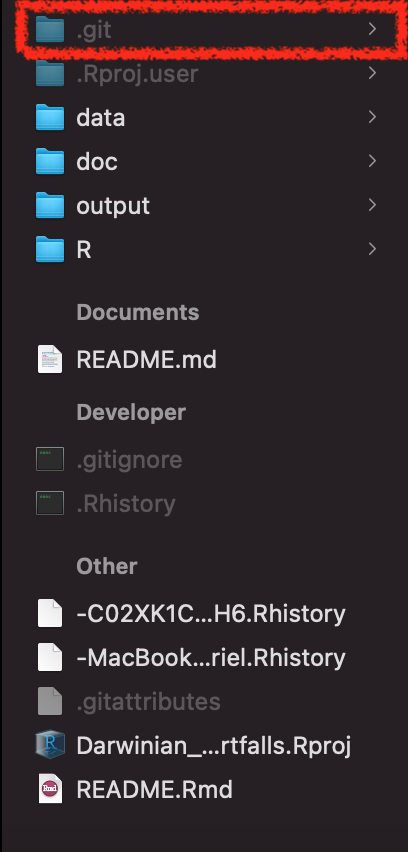Screen dimensions: 408x852
Task: Select the output folder icon
Action: tap(50, 205)
